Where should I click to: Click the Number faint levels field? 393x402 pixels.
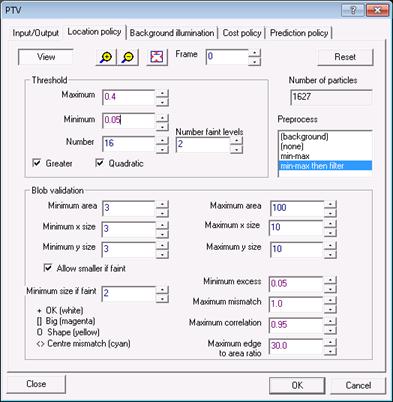pos(203,144)
